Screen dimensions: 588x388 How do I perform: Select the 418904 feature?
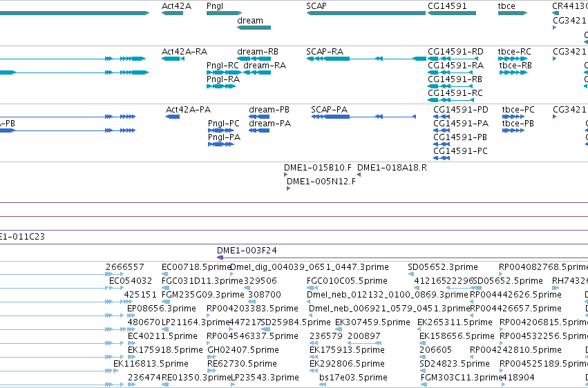tap(504, 385)
